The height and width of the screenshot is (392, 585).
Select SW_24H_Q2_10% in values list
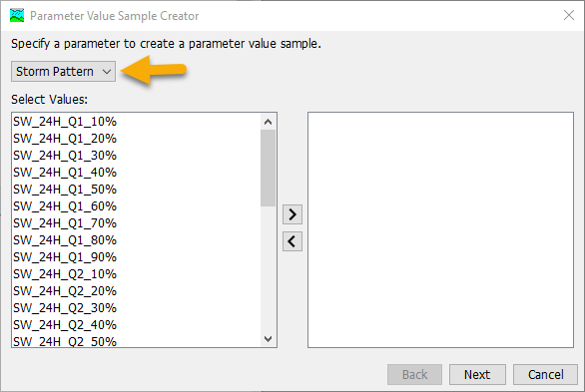point(137,274)
